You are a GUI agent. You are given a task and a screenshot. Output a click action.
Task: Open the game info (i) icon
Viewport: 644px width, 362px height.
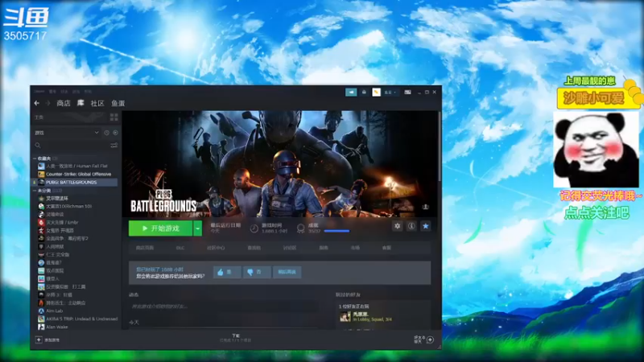(x=411, y=226)
